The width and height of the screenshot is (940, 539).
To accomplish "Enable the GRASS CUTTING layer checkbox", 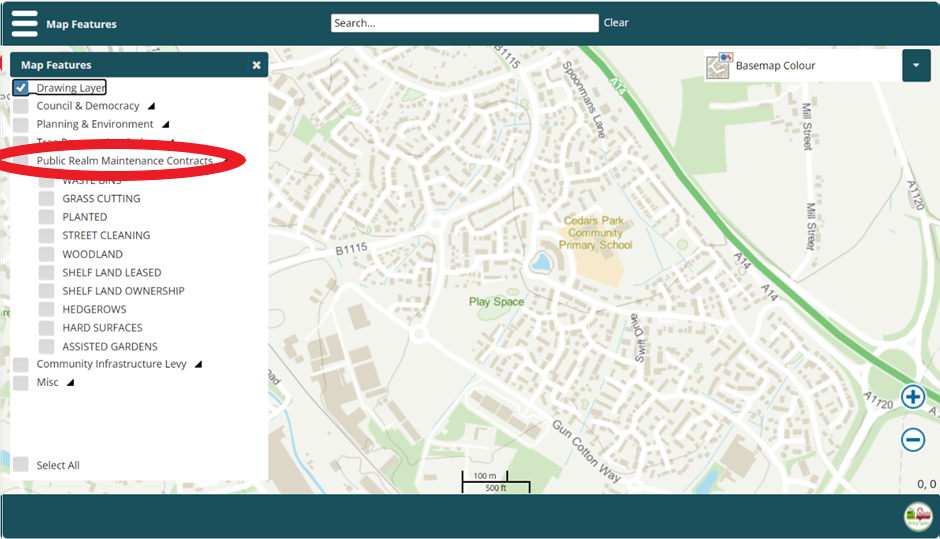I will click(46, 198).
